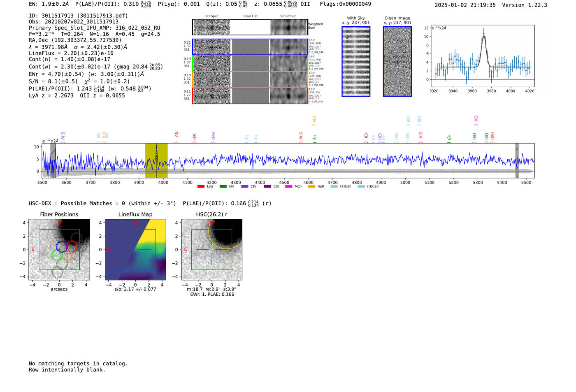Click the magenta MgII legend swatch
Viewport: 576px width, 392px height.
288,186
